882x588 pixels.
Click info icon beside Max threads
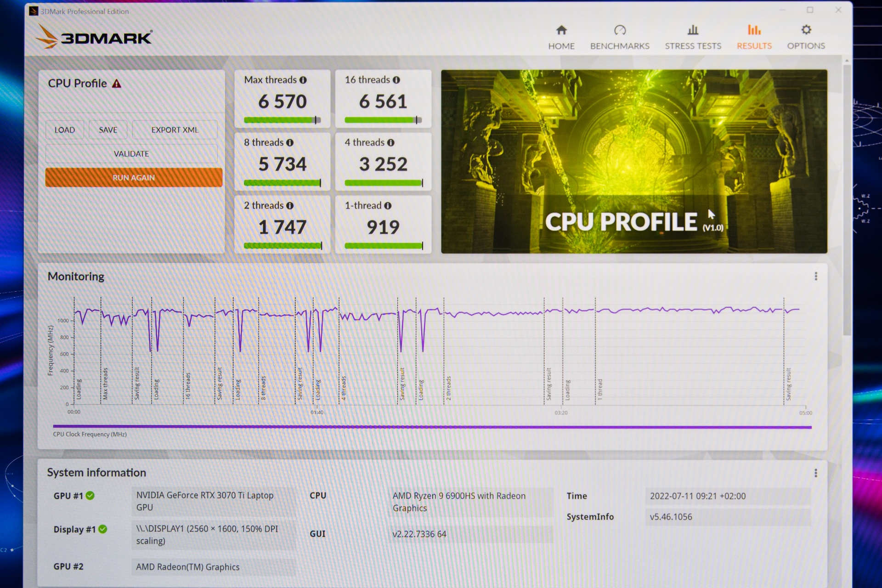pyautogui.click(x=303, y=80)
